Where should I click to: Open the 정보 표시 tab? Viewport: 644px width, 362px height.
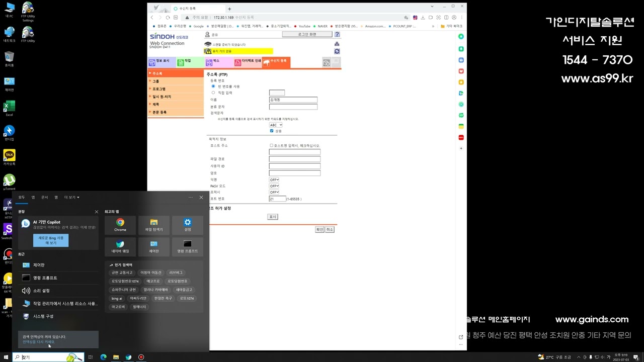(162, 62)
